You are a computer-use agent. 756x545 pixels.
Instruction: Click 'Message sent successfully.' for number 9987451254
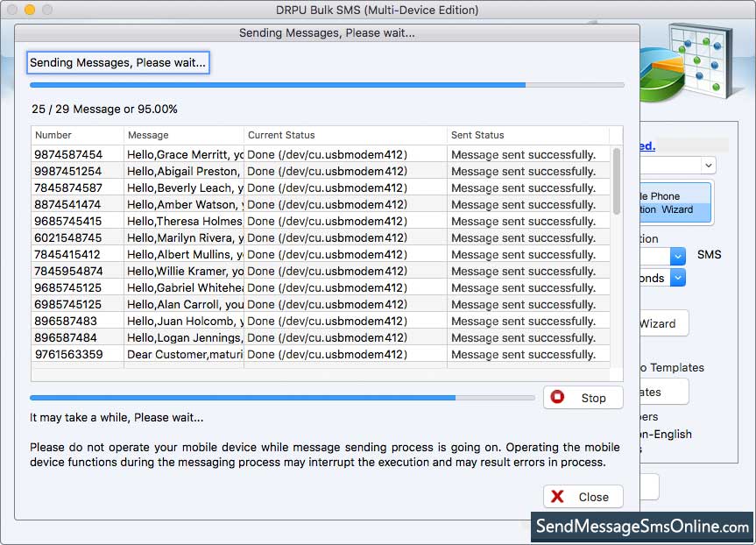pos(524,171)
